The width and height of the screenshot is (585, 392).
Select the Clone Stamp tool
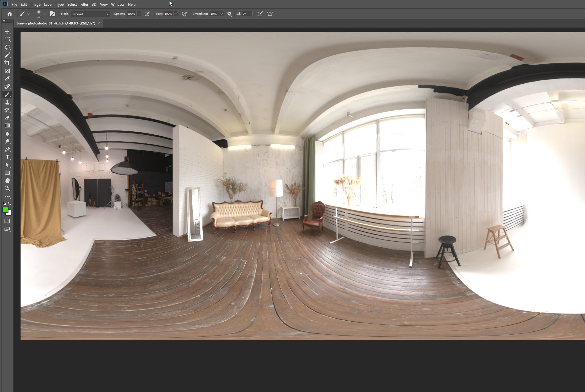coord(7,102)
